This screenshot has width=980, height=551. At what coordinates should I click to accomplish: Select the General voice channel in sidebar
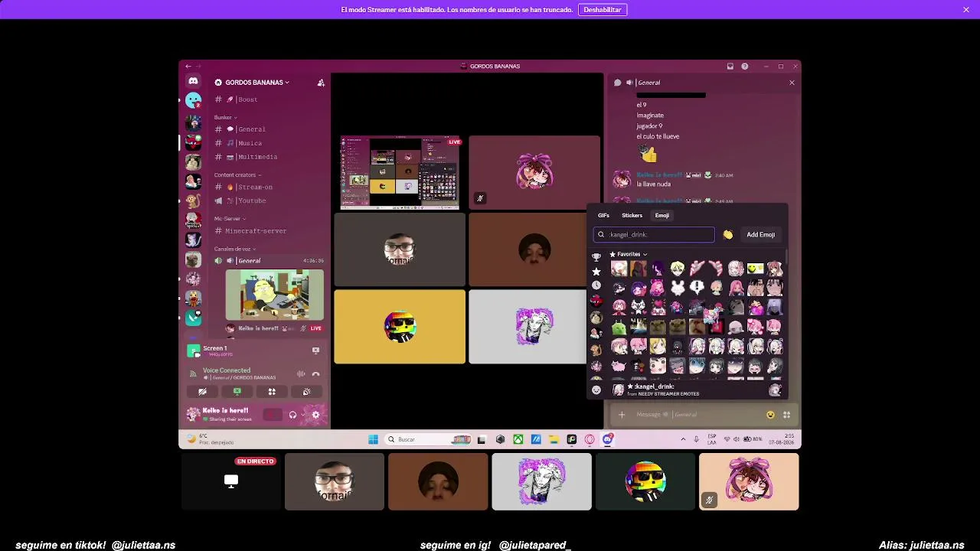pos(268,260)
